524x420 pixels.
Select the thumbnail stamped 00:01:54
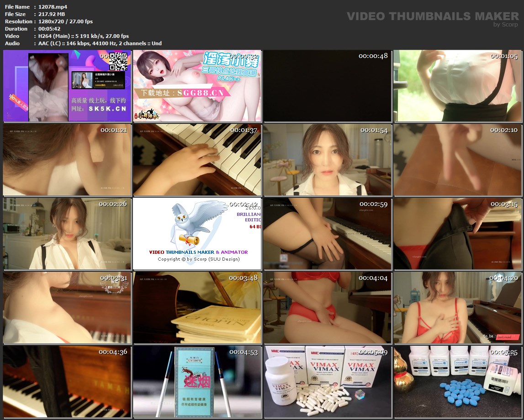327,160
